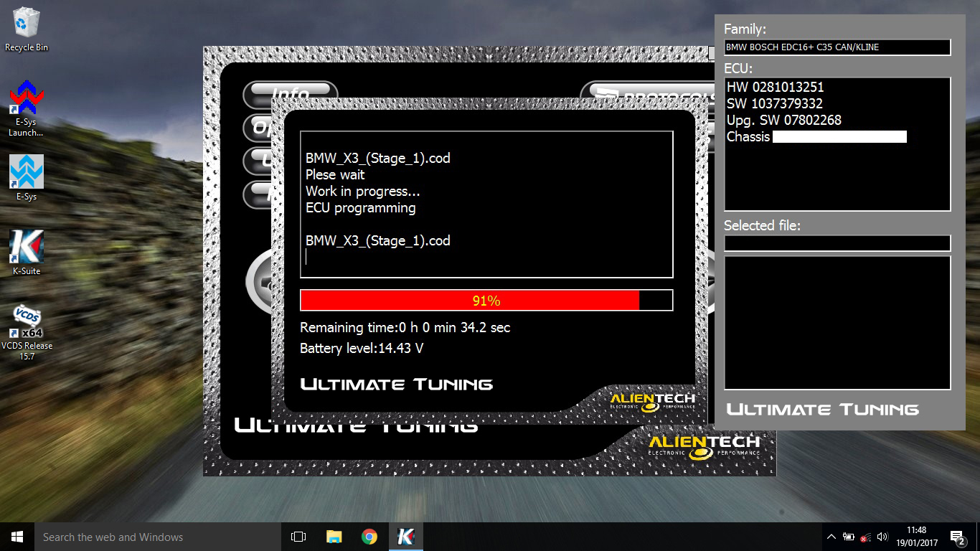980x551 pixels.
Task: Open the Windows Start menu
Action: 17,537
